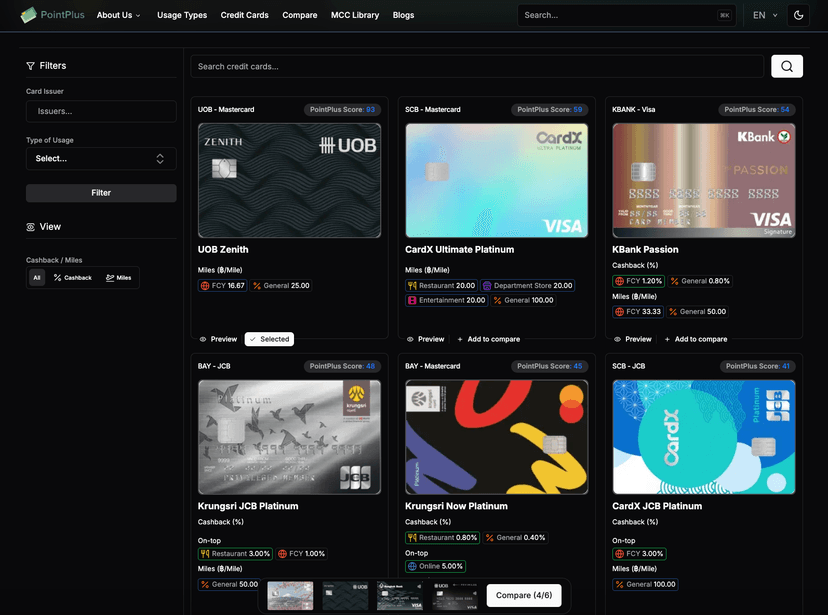Click the third thumbnail in compare bar
Viewport: 828px width, 615px height.
400,595
